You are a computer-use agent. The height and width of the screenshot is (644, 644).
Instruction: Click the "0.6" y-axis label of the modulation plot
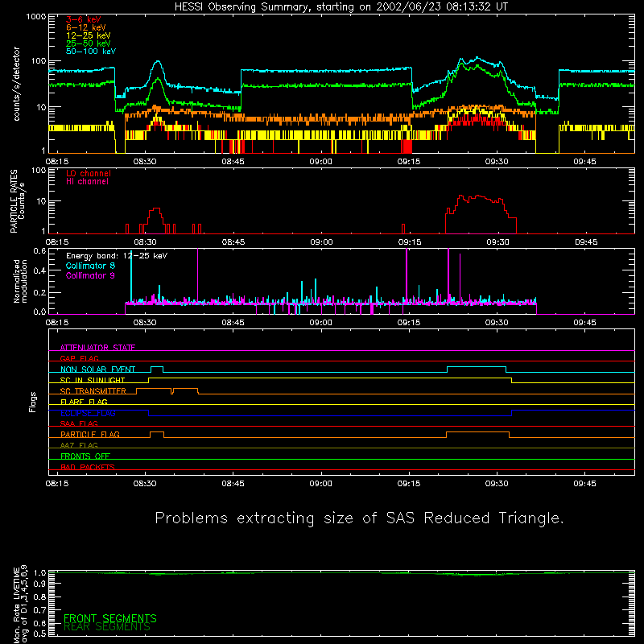39,251
